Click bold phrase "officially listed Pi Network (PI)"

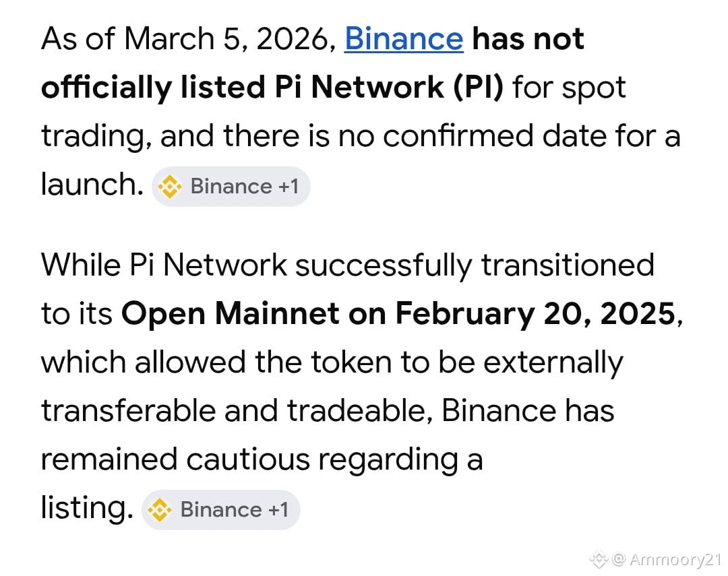272,88
